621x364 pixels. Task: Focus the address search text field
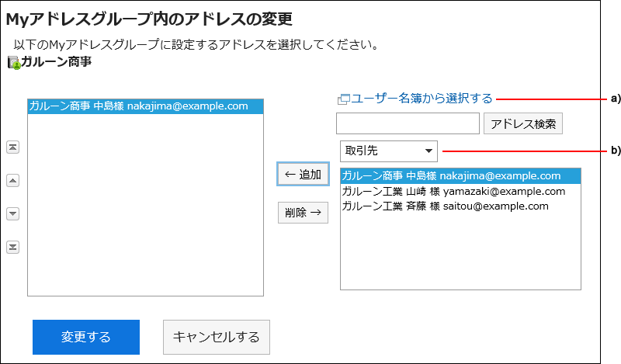coord(408,123)
